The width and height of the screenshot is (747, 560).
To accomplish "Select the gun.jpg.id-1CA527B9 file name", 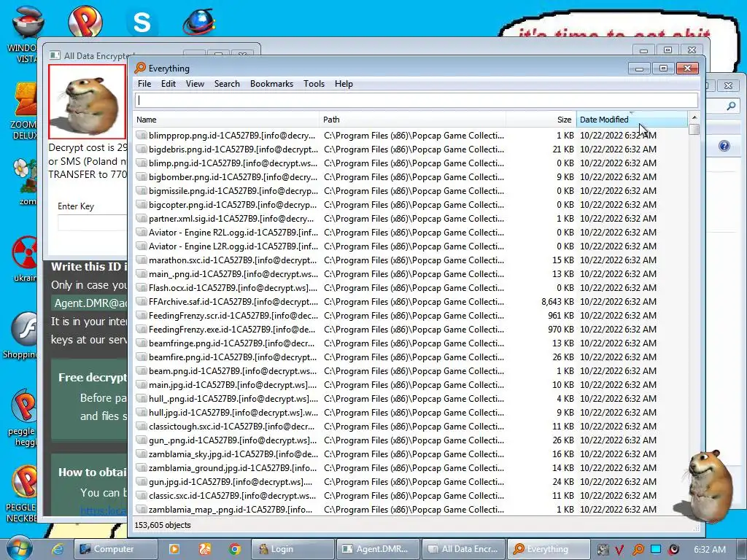I will pos(231,481).
